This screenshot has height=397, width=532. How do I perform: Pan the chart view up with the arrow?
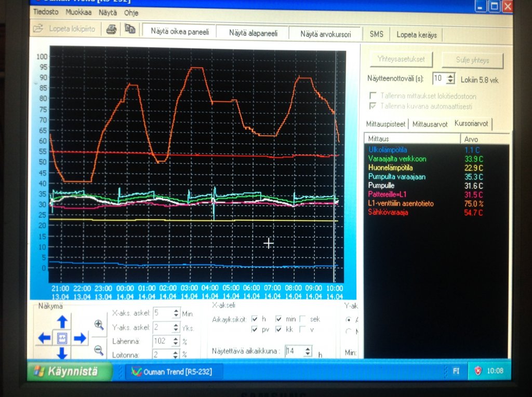(62, 322)
